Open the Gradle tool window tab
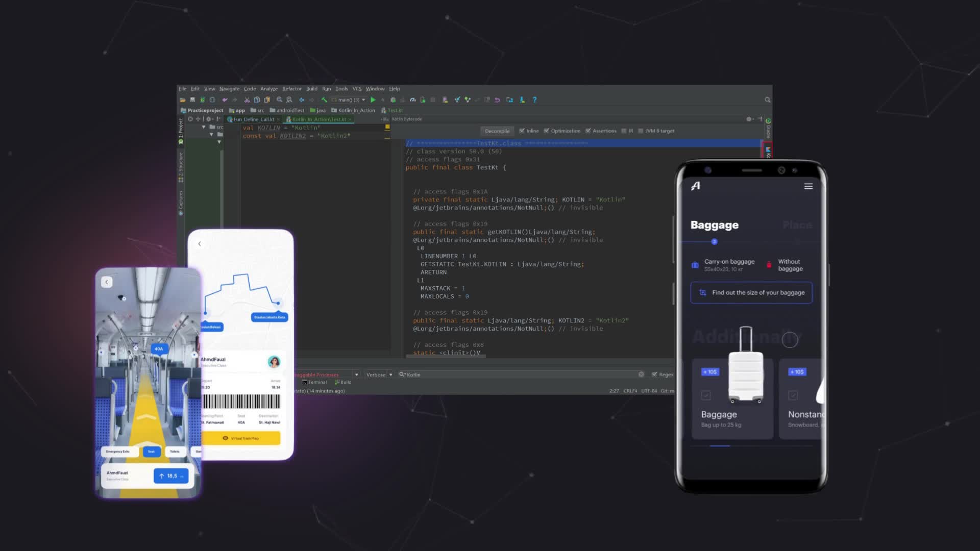This screenshot has height=551, width=980. pos(768,129)
